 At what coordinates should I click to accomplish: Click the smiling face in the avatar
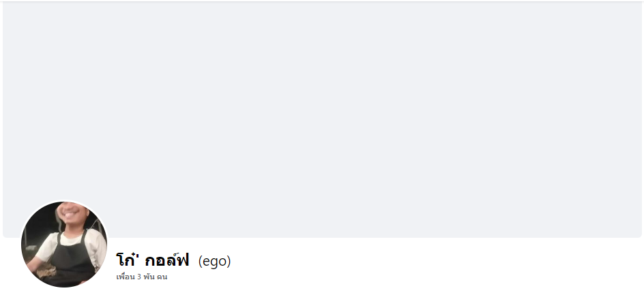[72, 217]
